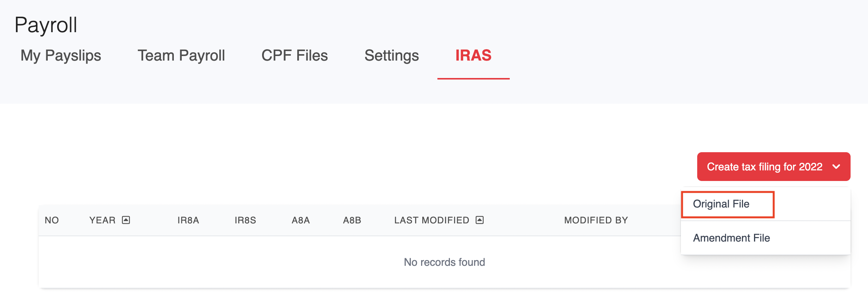Click the MODIFIED BY column header
The width and height of the screenshot is (868, 301).
point(596,220)
